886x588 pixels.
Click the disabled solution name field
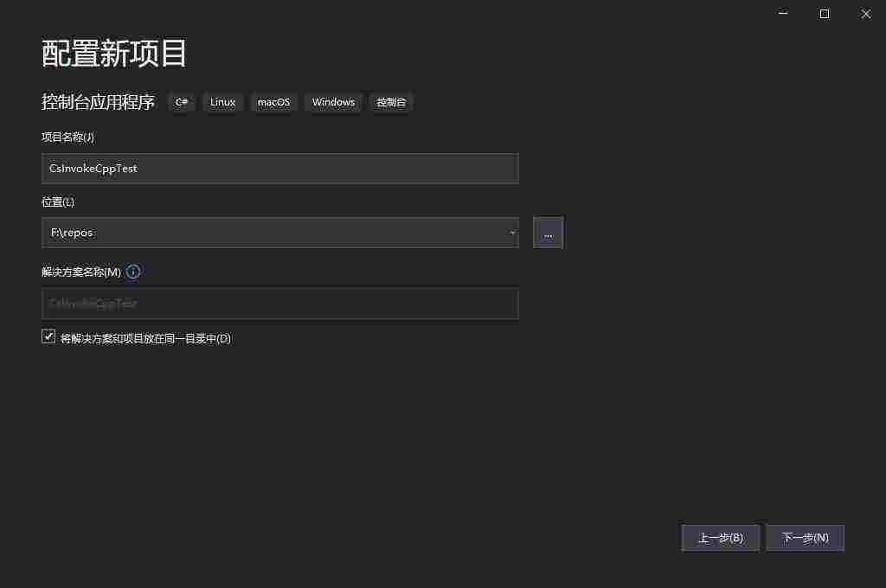[279, 304]
